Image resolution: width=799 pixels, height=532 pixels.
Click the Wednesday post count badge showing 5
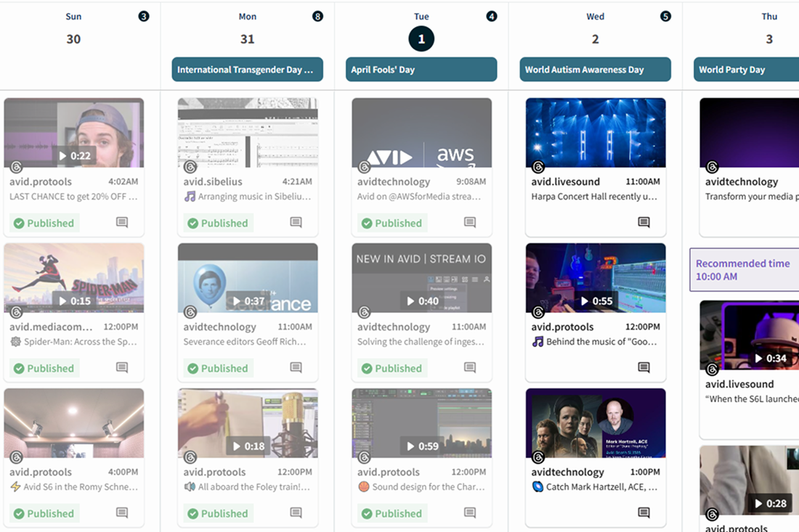[x=665, y=16]
